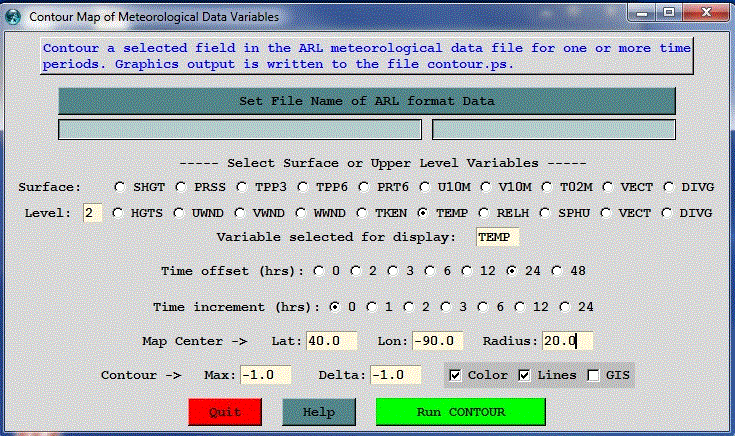Image resolution: width=735 pixels, height=436 pixels.
Task: Open the Help button
Action: [319, 411]
